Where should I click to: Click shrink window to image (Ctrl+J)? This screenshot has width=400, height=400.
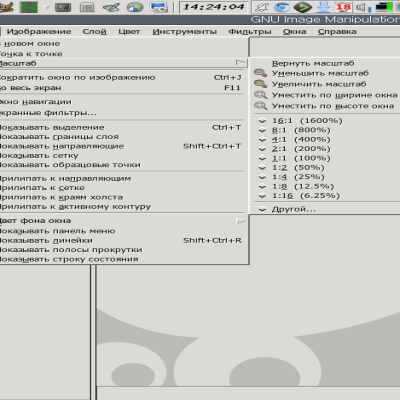pyautogui.click(x=122, y=77)
